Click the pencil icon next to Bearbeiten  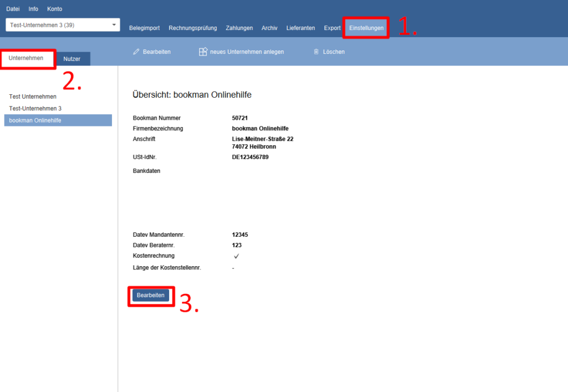tap(136, 52)
